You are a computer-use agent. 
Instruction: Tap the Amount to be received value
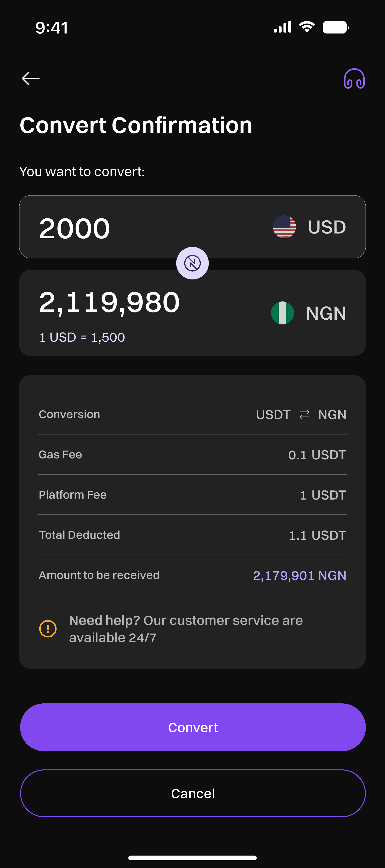click(299, 576)
